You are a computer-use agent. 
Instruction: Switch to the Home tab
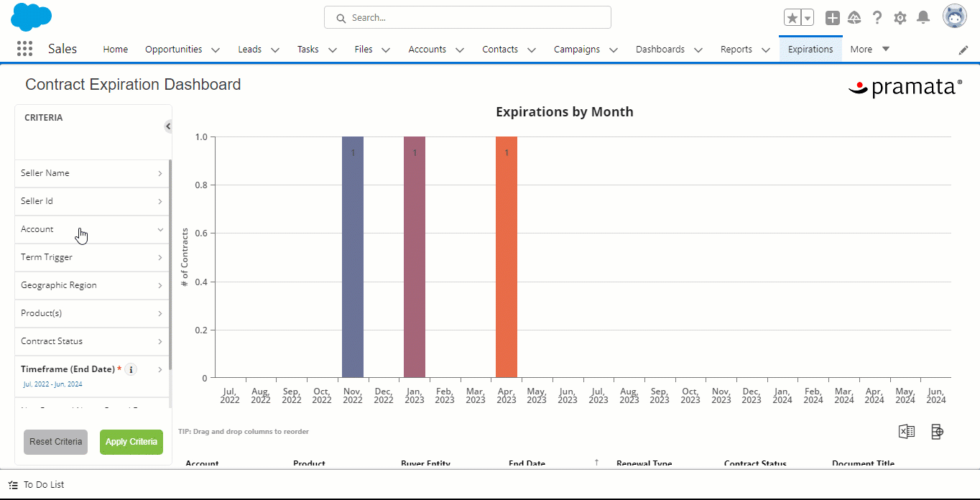pos(115,50)
